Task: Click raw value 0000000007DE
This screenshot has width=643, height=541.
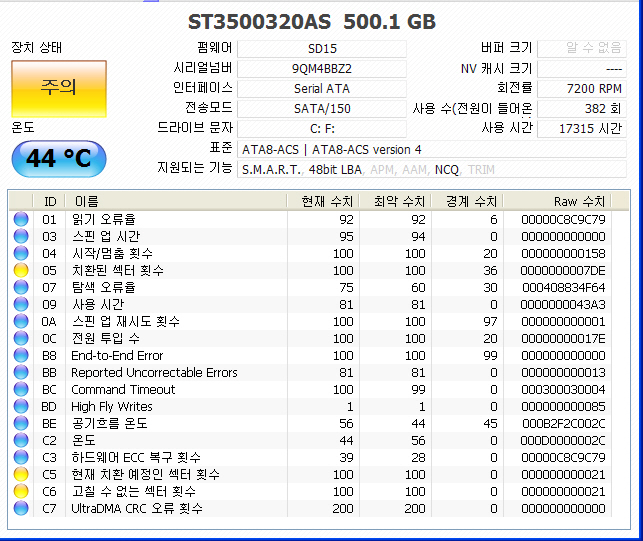Action: tap(563, 271)
